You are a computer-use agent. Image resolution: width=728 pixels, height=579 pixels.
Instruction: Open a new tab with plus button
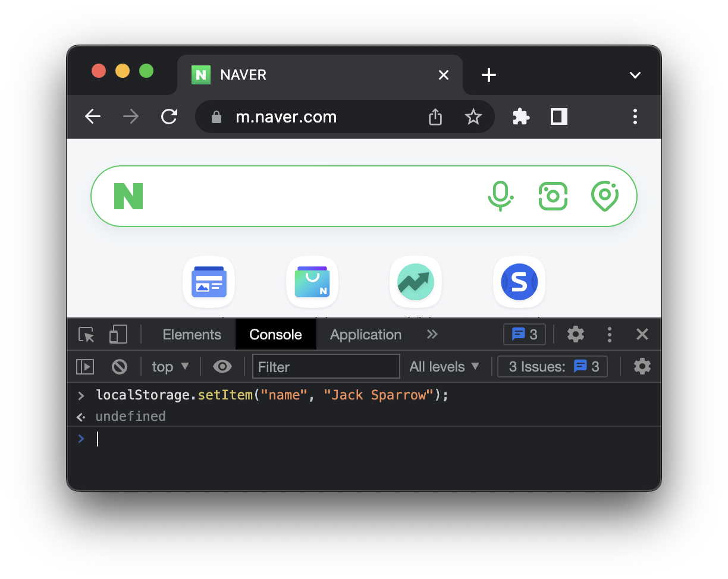(488, 75)
